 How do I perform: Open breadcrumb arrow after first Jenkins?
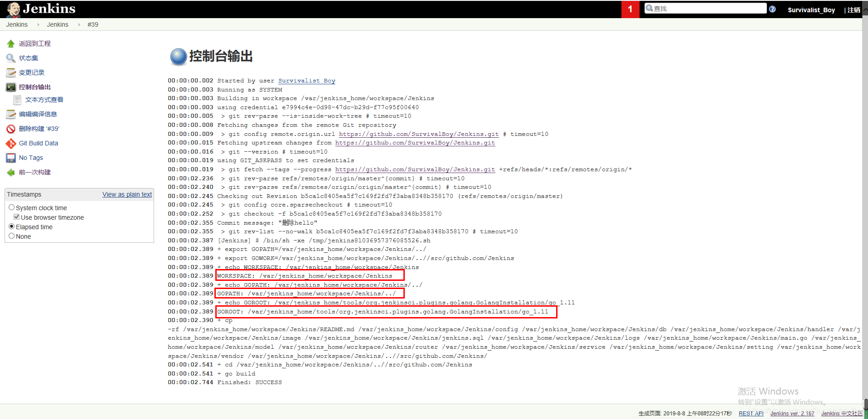pyautogui.click(x=38, y=24)
